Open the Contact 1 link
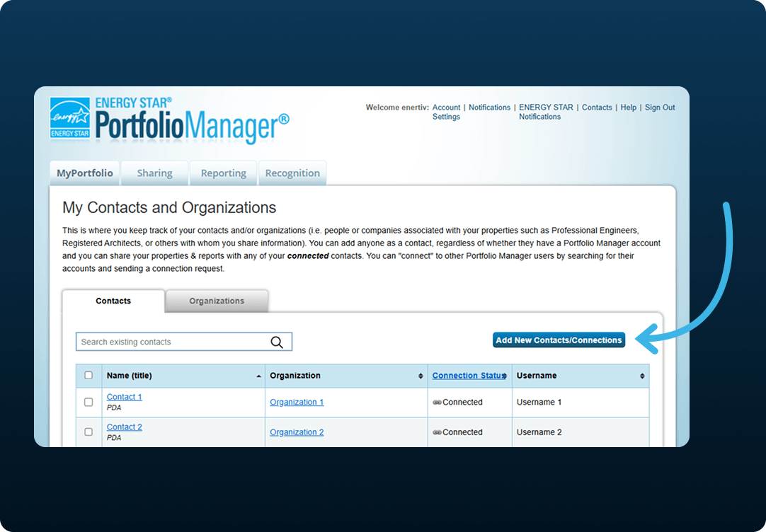The image size is (766, 532). tap(124, 397)
